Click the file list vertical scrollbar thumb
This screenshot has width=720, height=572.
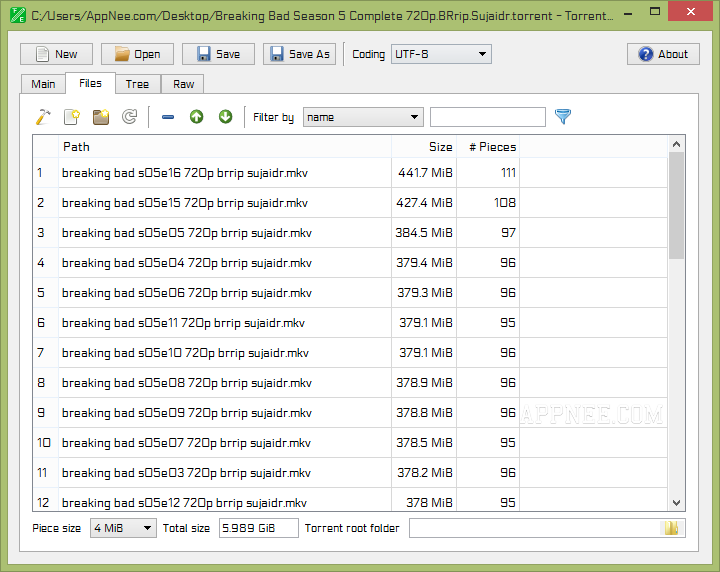tap(676, 206)
